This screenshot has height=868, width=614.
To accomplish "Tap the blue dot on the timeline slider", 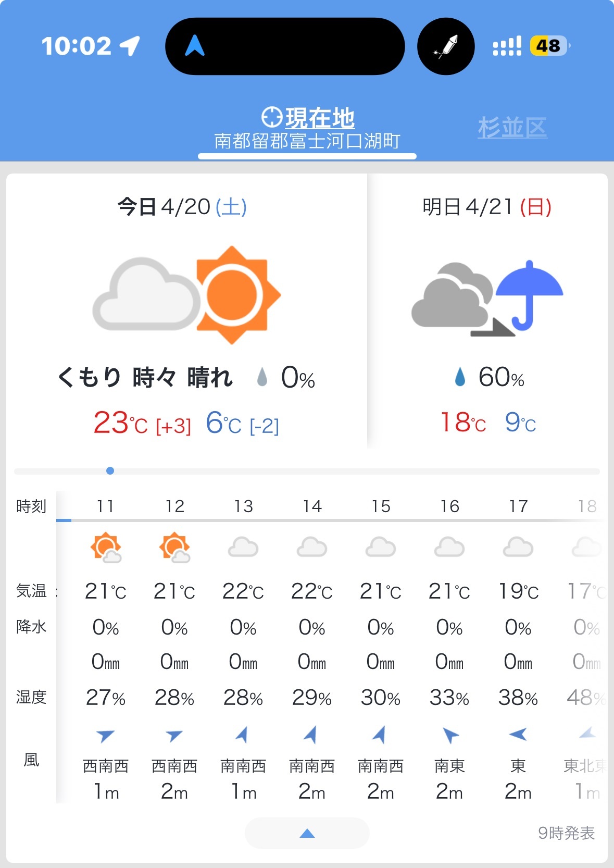I will 110,471.
